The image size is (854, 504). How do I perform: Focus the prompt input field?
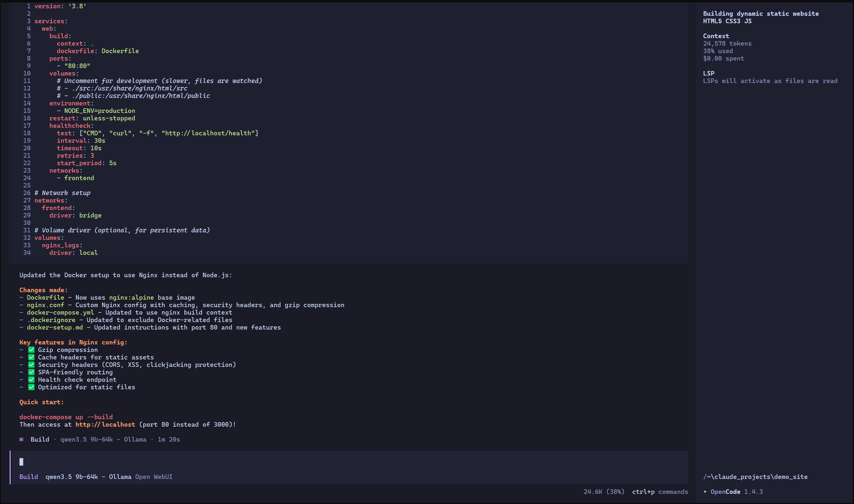(349, 462)
